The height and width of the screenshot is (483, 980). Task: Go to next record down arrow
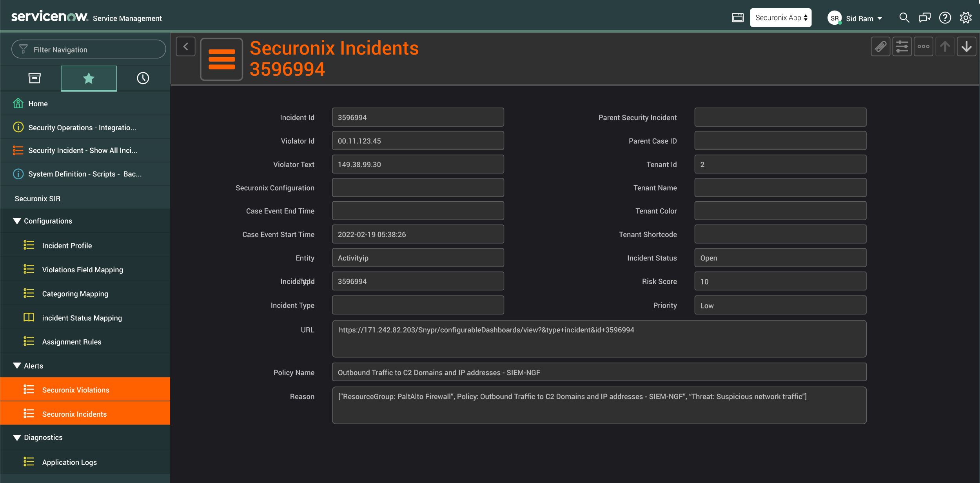(x=966, y=47)
